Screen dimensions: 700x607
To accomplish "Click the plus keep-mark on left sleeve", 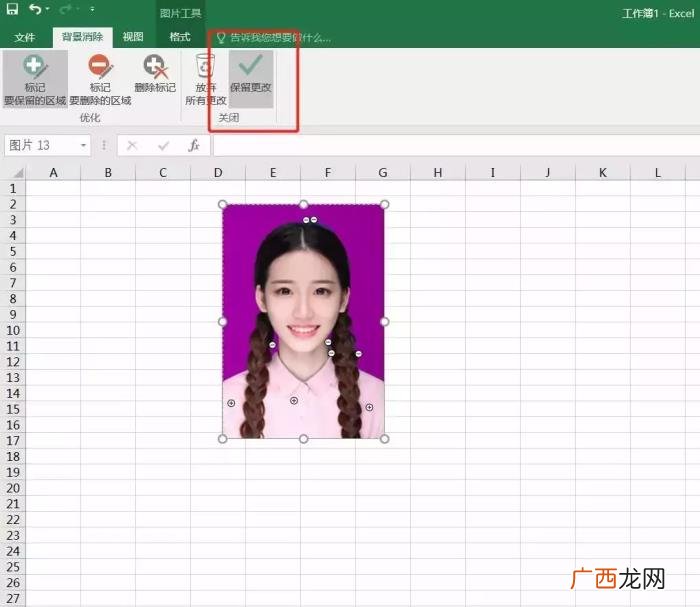I will tap(231, 403).
